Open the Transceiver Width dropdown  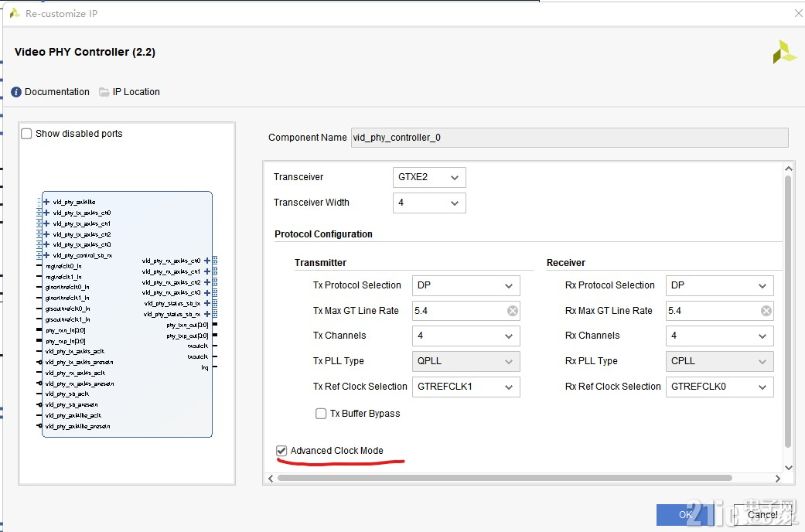coord(429,203)
